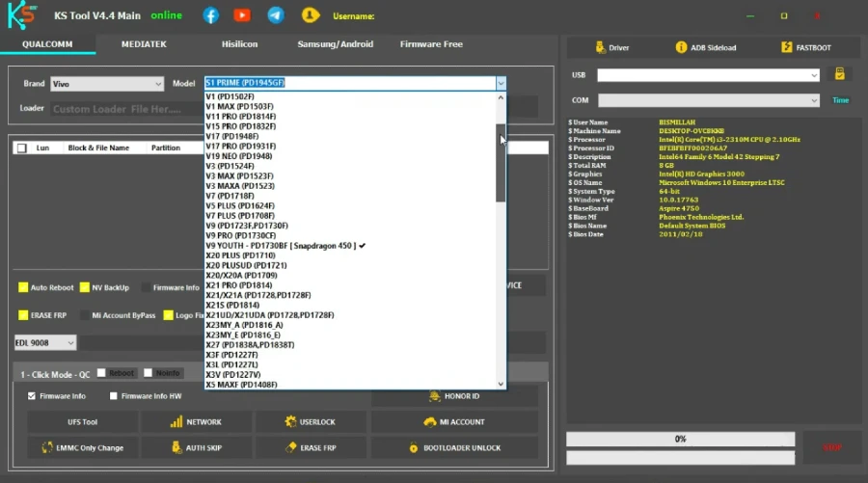The height and width of the screenshot is (483, 868).
Task: Open the EDL 9008 dropdown
Action: pyautogui.click(x=45, y=342)
